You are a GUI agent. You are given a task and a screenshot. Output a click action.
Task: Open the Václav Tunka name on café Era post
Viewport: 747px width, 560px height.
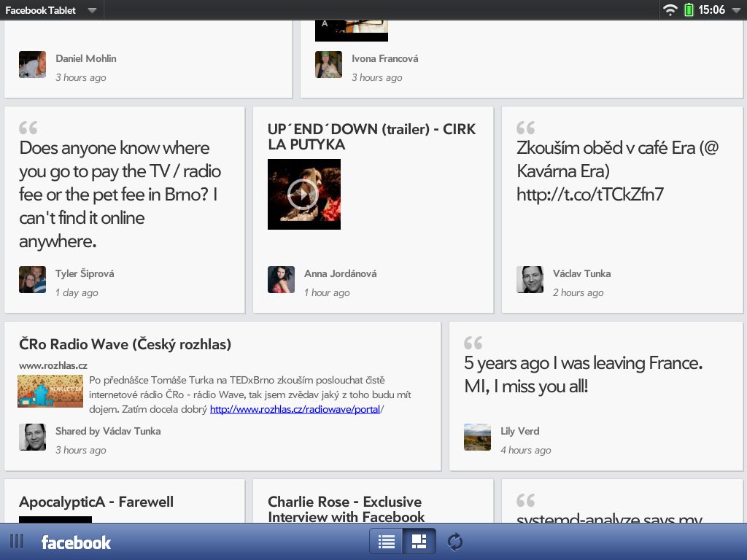point(581,274)
